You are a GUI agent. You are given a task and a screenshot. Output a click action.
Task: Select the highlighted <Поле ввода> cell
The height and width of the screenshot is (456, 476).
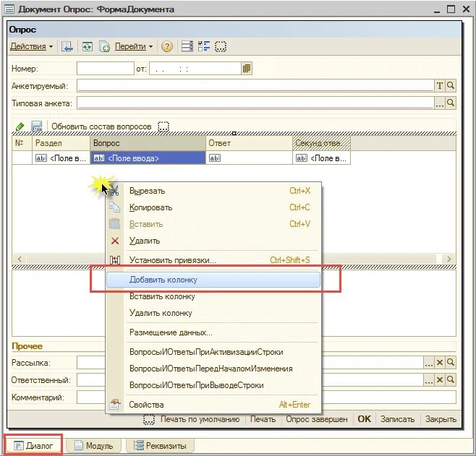pyautogui.click(x=148, y=158)
